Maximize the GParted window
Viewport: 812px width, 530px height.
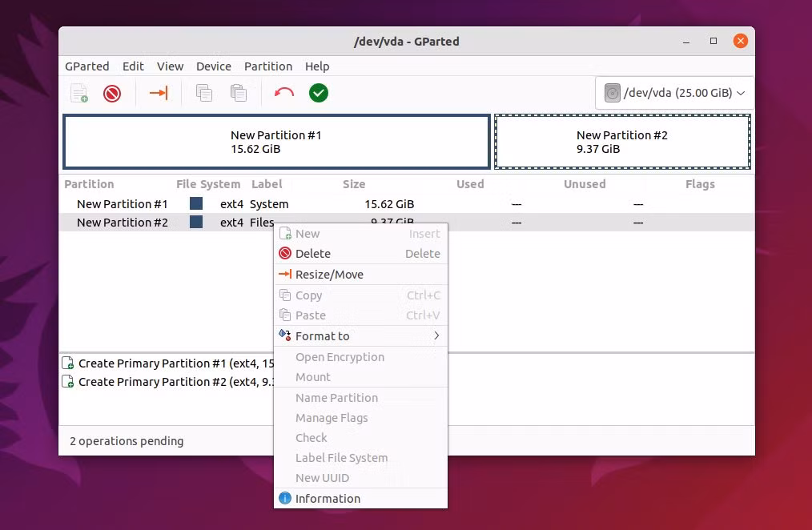point(713,41)
